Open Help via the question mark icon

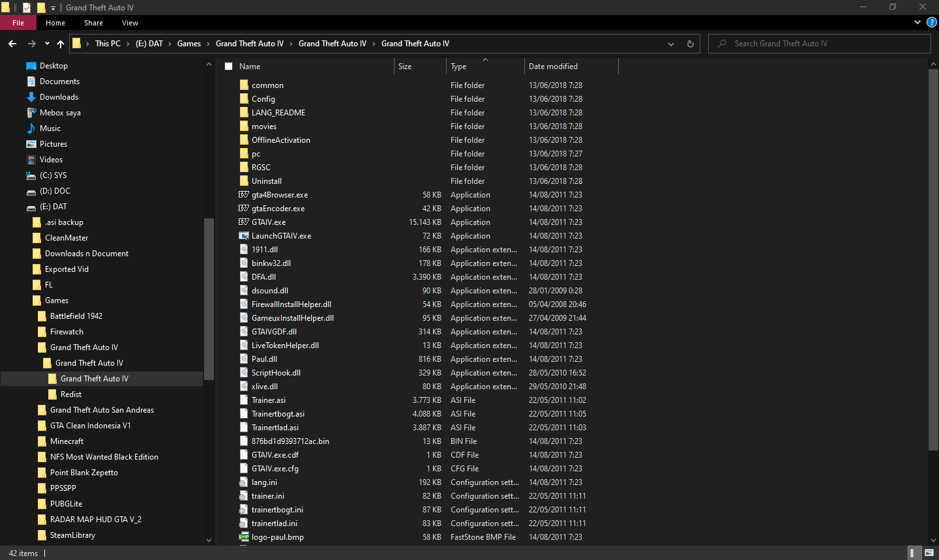tap(932, 22)
